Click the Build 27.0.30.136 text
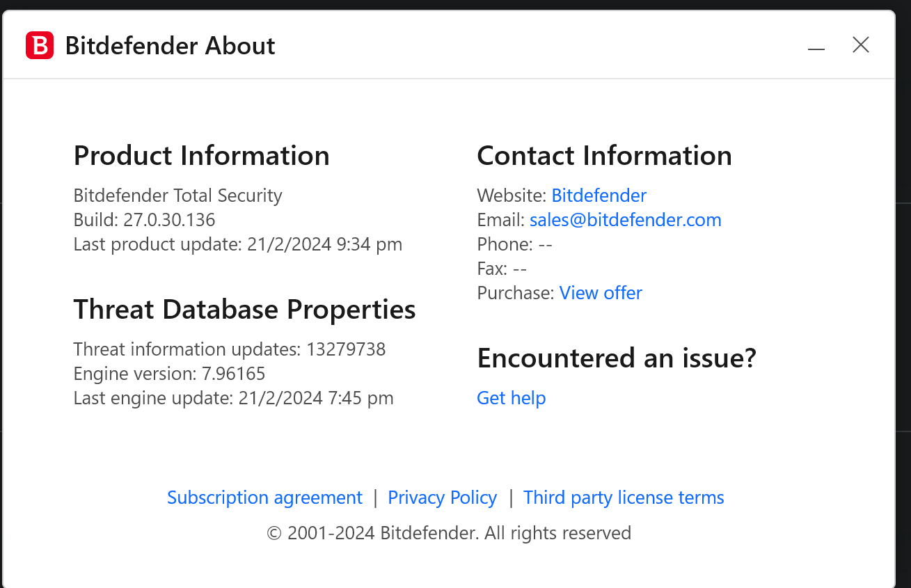Screen dimensions: 911x588 click(x=144, y=220)
